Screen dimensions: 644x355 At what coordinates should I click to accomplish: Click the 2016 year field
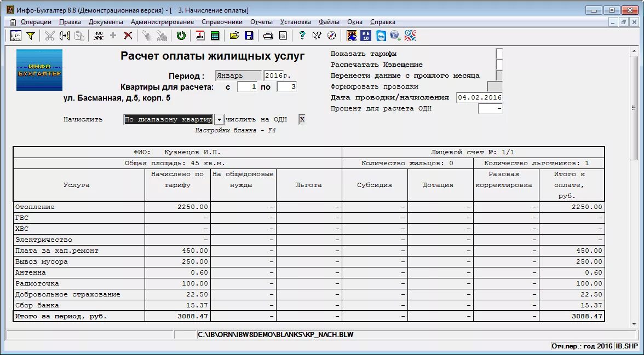point(273,76)
